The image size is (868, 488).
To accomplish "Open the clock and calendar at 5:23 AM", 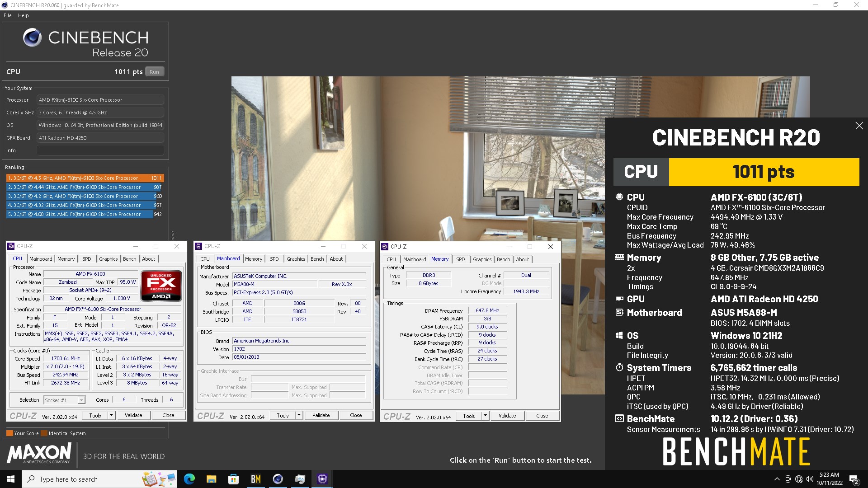I will pos(829,479).
